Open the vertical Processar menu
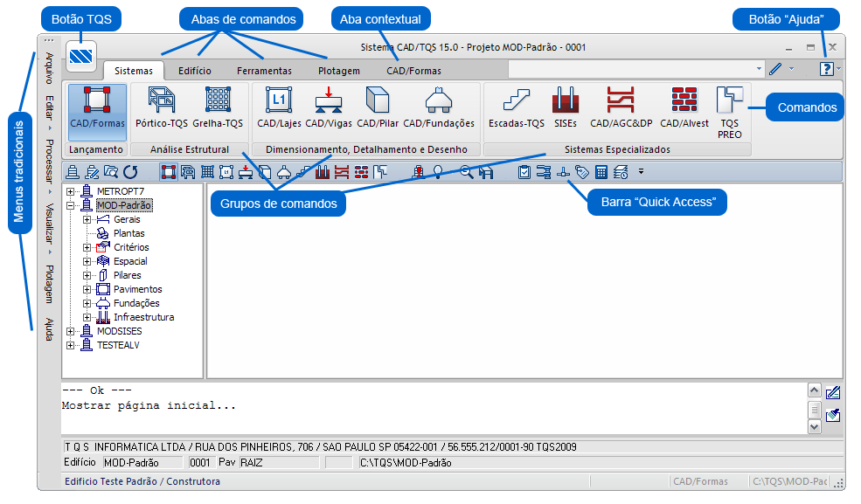The height and width of the screenshot is (504, 861). pos(50,161)
